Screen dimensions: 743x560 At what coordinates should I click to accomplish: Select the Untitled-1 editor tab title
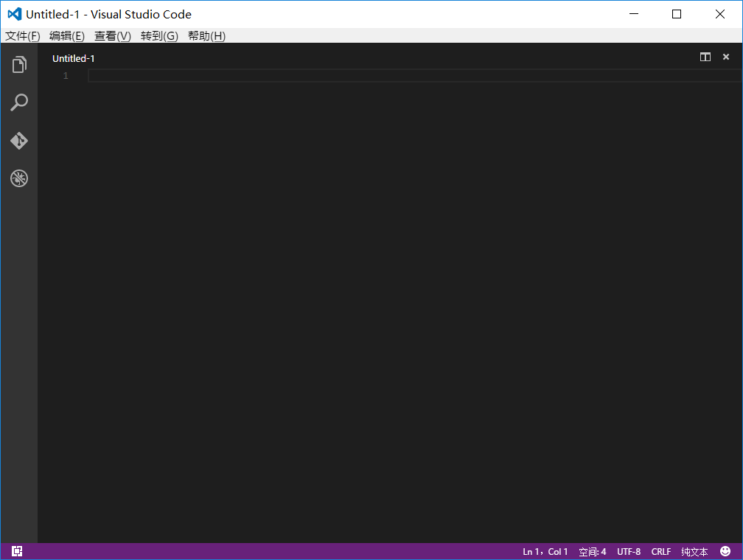[x=74, y=58]
